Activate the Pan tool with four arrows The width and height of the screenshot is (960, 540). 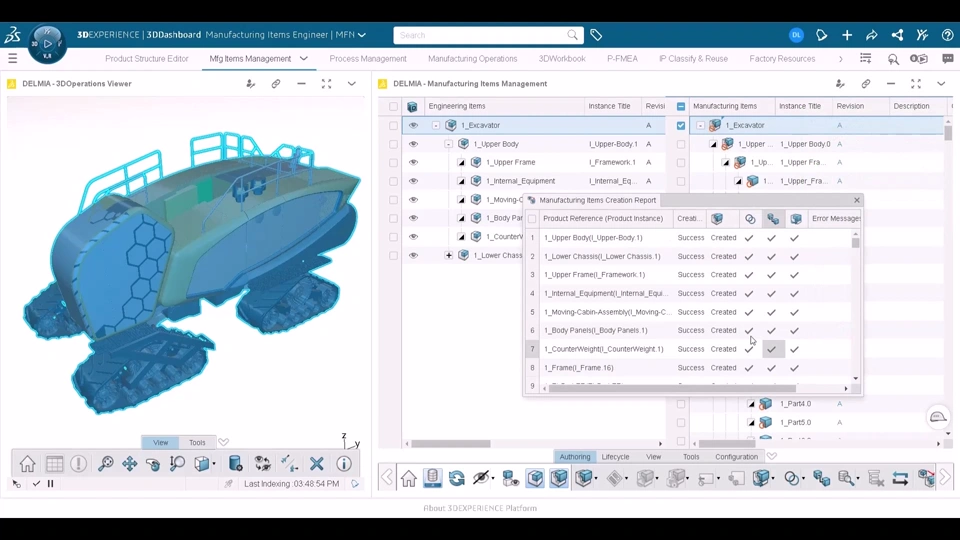coord(130,463)
